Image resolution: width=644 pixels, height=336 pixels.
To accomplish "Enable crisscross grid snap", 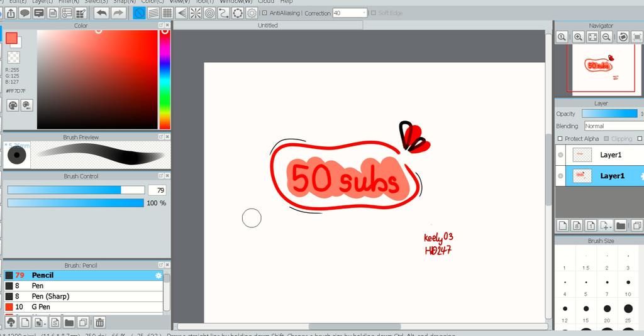I will click(x=167, y=13).
